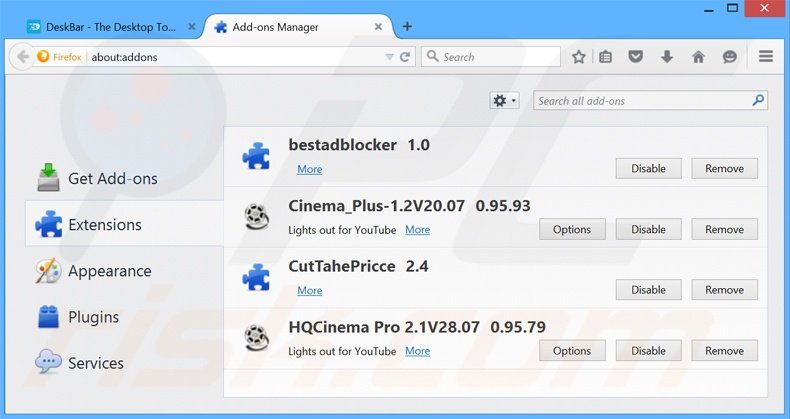The height and width of the screenshot is (419, 790).
Task: Click the toolbar Search box
Action: point(491,57)
